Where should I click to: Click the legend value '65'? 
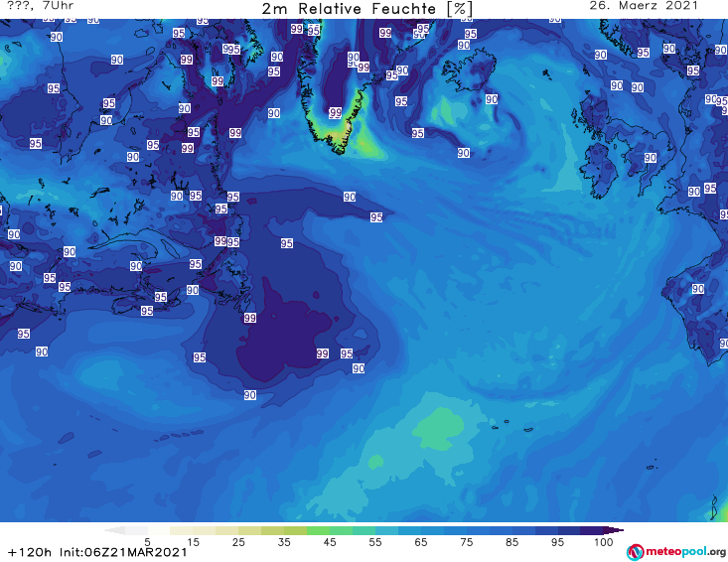point(421,542)
